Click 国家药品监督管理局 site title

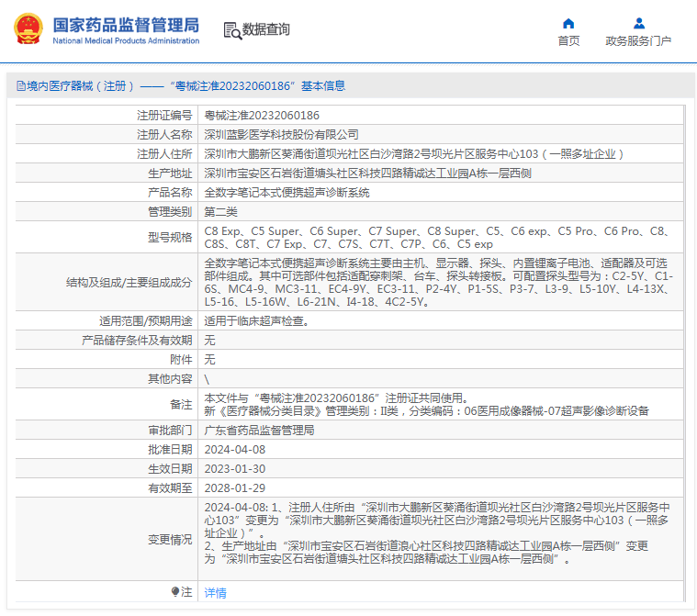(126, 25)
